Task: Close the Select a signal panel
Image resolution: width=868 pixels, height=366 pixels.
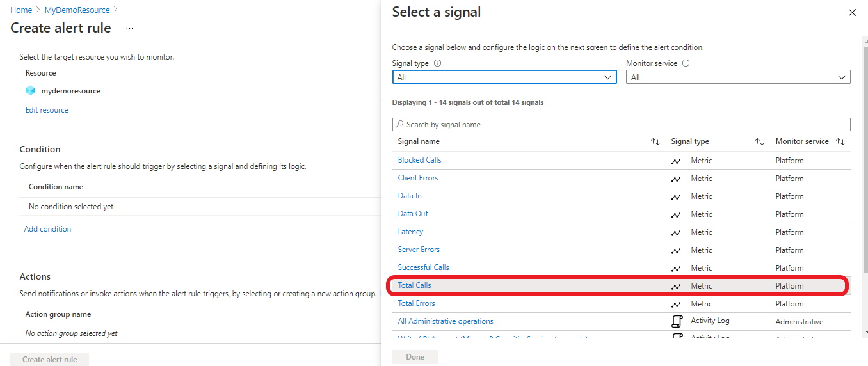Action: pyautogui.click(x=852, y=12)
